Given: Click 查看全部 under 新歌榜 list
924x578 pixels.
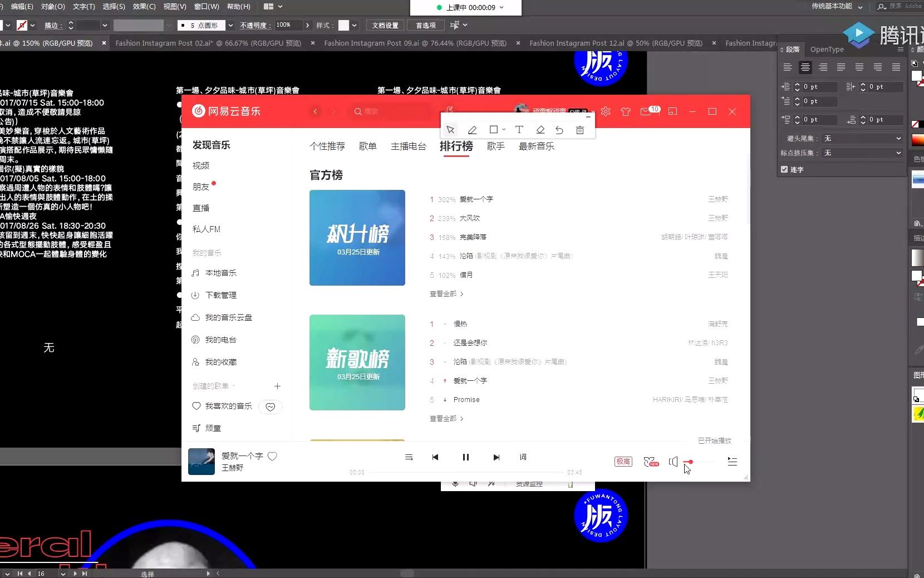Looking at the screenshot, I should (x=446, y=419).
